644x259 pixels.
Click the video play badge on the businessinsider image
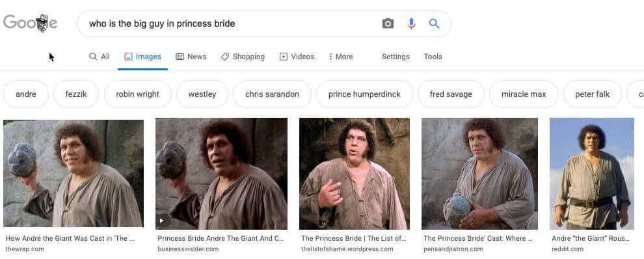[163, 221]
